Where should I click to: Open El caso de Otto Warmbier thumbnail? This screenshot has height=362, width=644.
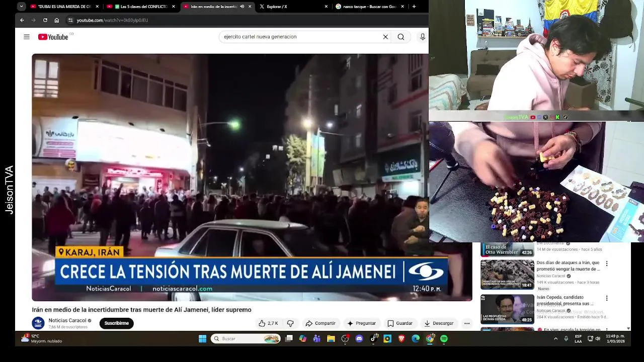click(x=507, y=250)
